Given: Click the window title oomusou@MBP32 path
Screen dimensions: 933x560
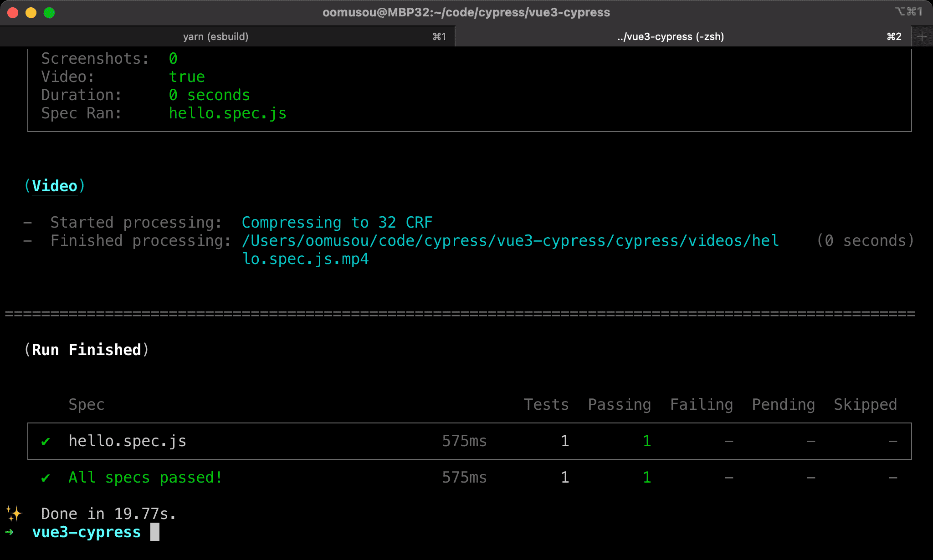Looking at the screenshot, I should [x=466, y=12].
